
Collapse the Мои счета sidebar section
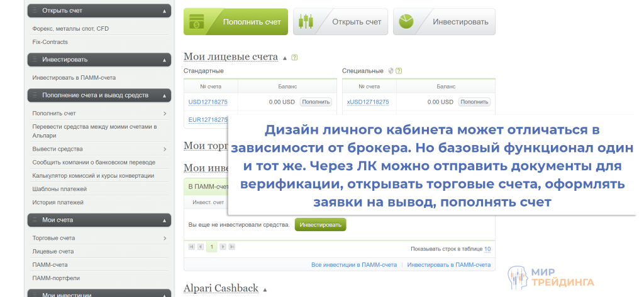point(164,220)
